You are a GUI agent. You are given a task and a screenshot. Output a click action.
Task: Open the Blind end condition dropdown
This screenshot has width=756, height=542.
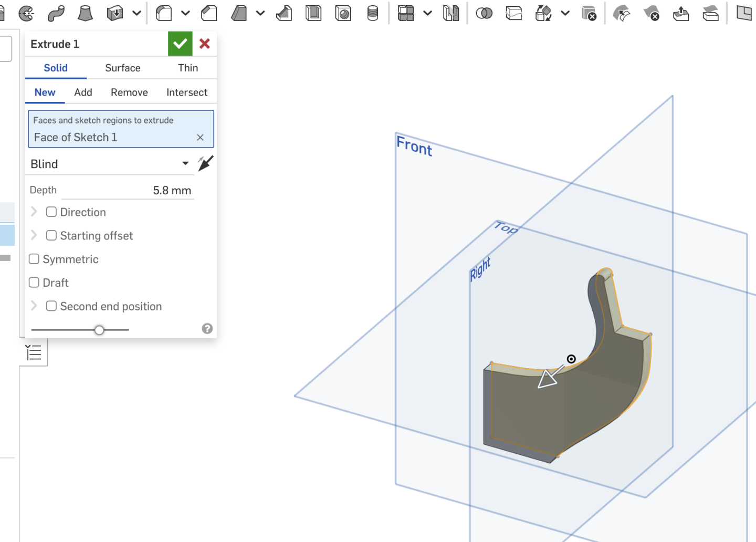click(x=184, y=163)
